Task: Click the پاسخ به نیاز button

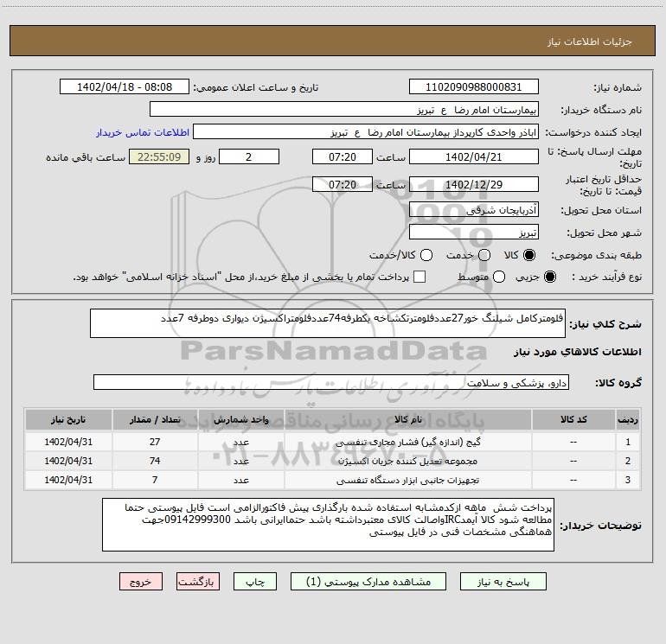Action: (x=503, y=582)
